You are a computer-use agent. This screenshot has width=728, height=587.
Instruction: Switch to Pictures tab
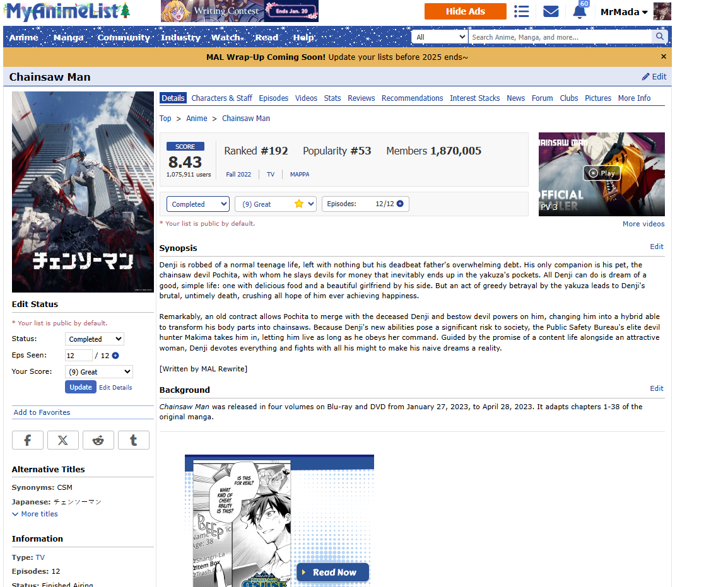pyautogui.click(x=598, y=98)
